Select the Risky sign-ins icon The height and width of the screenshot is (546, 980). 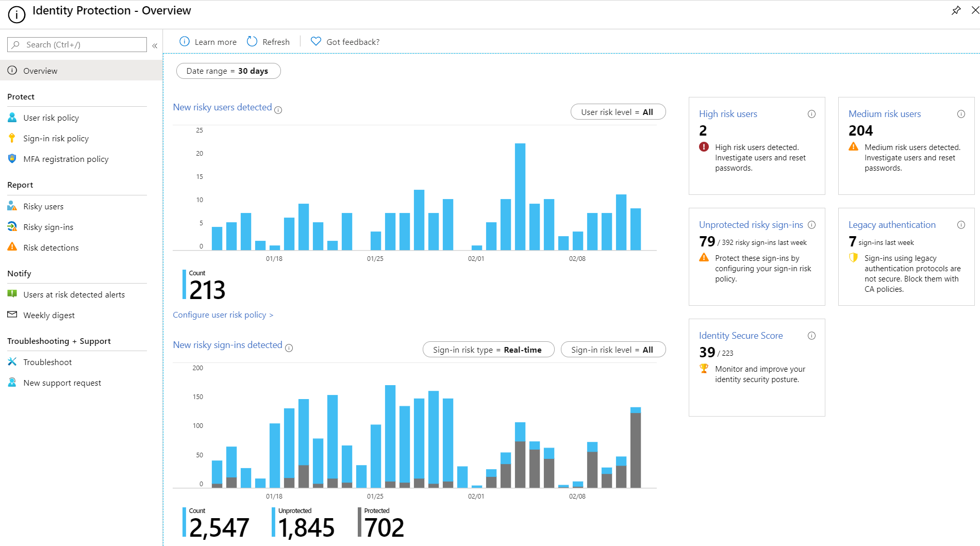pyautogui.click(x=12, y=227)
